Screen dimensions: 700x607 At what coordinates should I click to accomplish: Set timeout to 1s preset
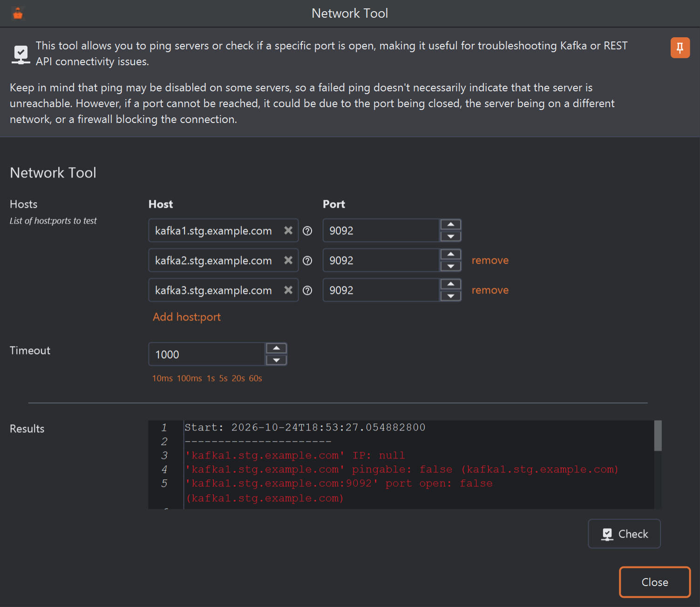tap(211, 378)
